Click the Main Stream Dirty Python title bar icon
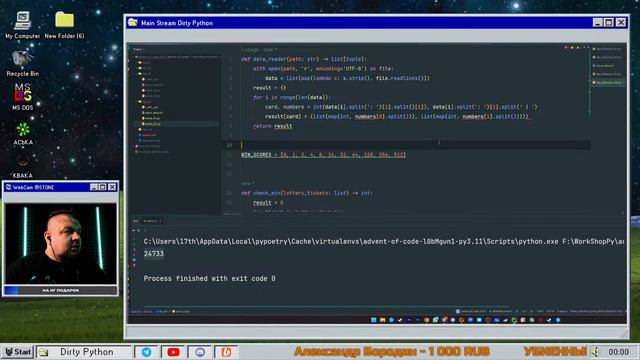The image size is (640, 360). click(133, 22)
